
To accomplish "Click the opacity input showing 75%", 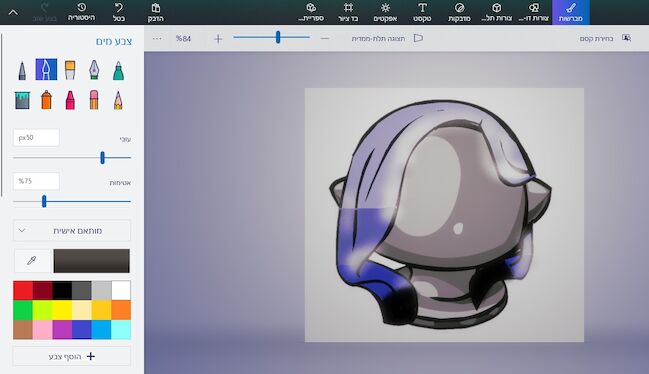I will click(36, 181).
